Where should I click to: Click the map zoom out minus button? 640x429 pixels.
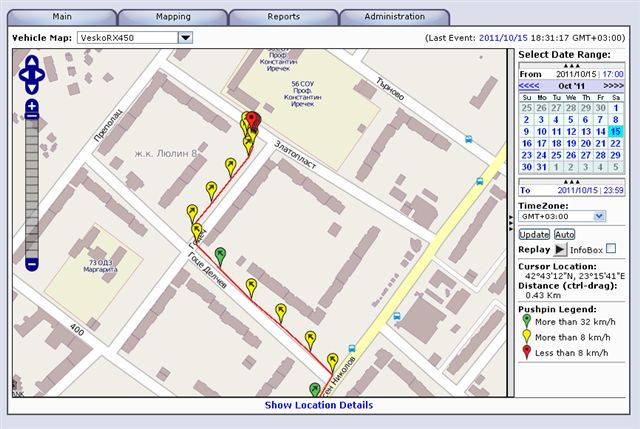point(32,264)
